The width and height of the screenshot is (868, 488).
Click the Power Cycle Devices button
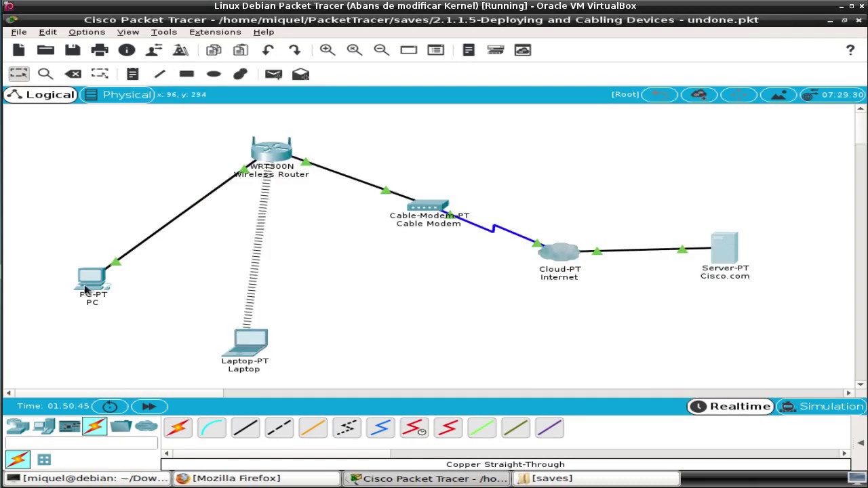tap(110, 406)
